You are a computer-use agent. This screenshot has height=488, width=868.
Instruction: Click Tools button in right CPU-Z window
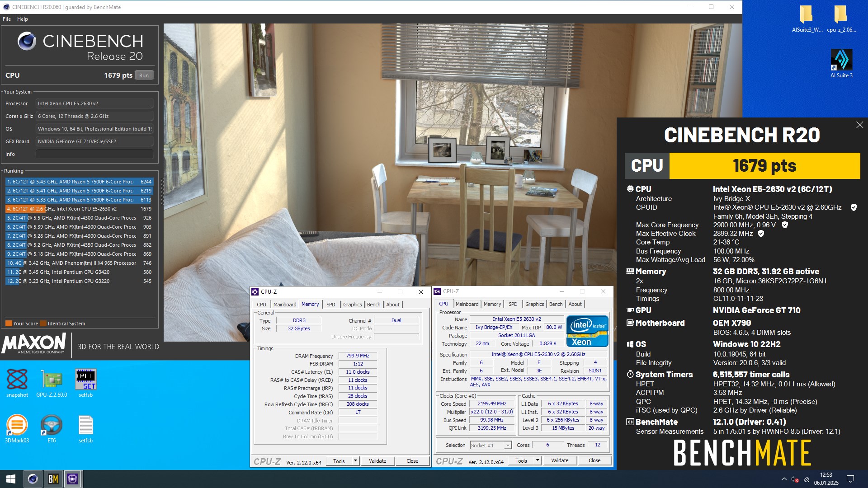[521, 460]
